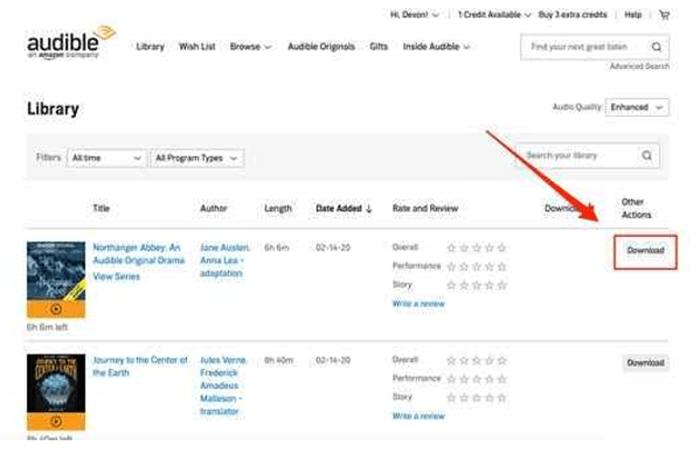Write a review for Journey to the Center

pyautogui.click(x=419, y=416)
